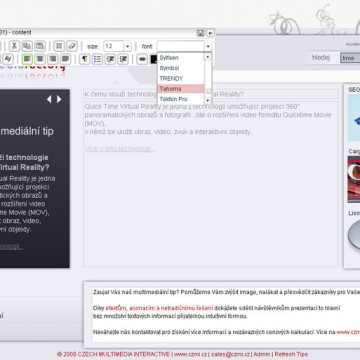Open the font dropdown arrow

[x=208, y=46]
